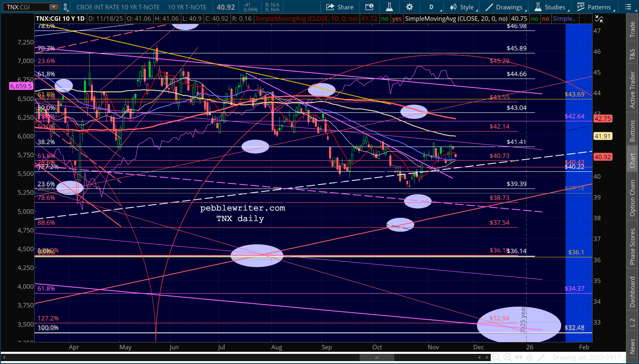This screenshot has height=364, width=639.
Task: Click the scrollbar's left arrow at far left
Action: (x=4, y=357)
